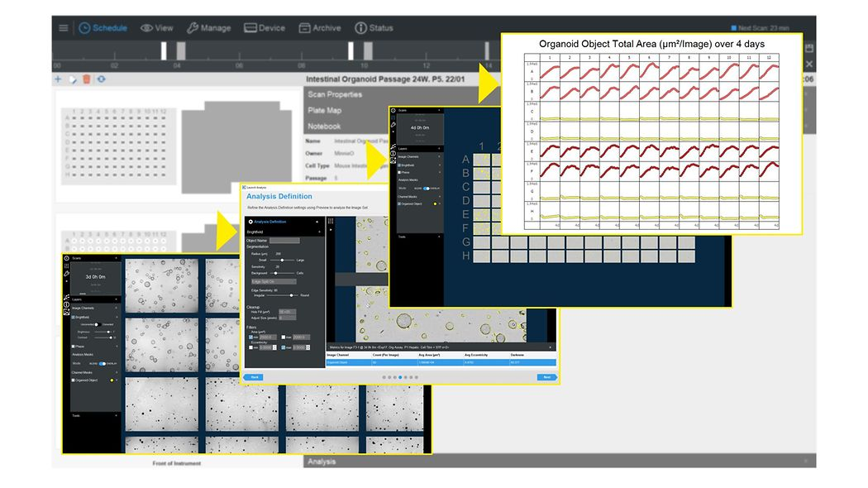The height and width of the screenshot is (488, 868).
Task: Click the Archive box icon
Action: tap(303, 28)
